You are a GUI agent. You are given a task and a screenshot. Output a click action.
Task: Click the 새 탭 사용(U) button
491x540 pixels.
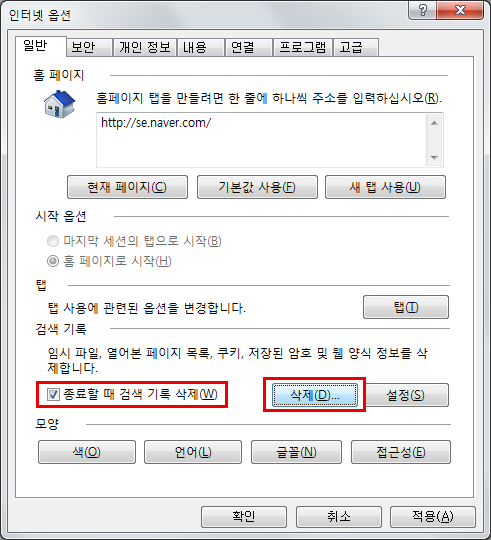(385, 187)
